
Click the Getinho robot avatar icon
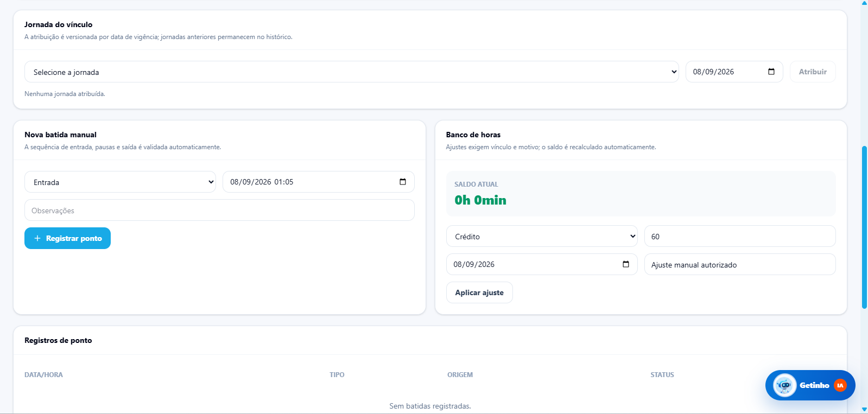click(784, 385)
